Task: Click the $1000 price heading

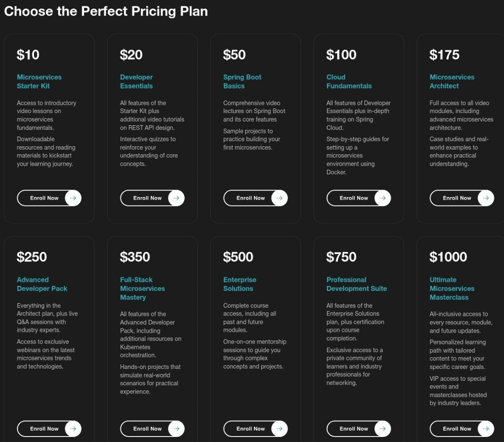Action: click(449, 257)
